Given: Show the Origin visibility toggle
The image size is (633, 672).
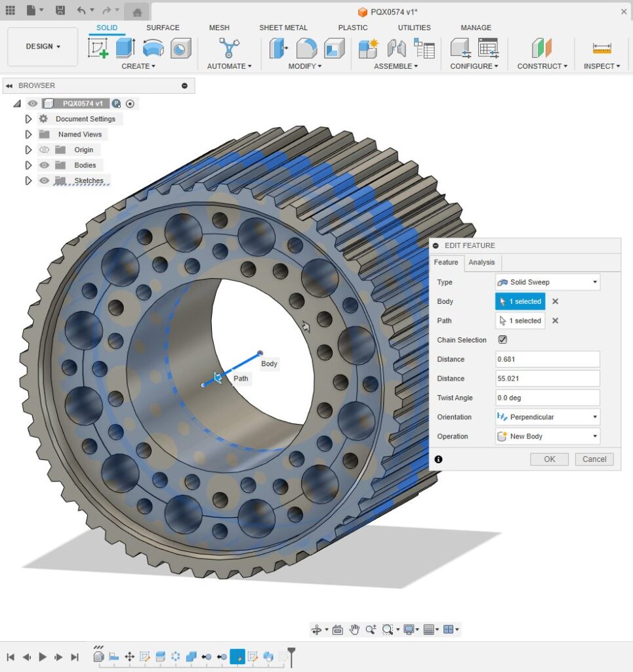Looking at the screenshot, I should pyautogui.click(x=44, y=150).
